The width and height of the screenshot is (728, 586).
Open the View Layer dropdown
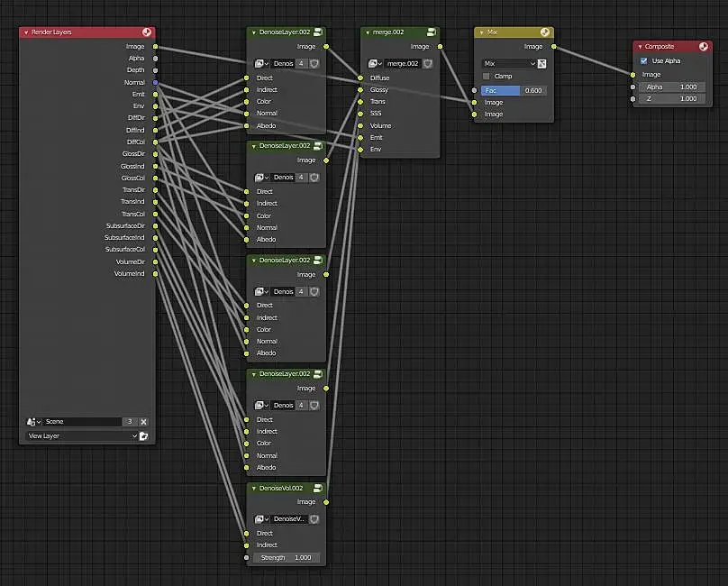pos(81,436)
